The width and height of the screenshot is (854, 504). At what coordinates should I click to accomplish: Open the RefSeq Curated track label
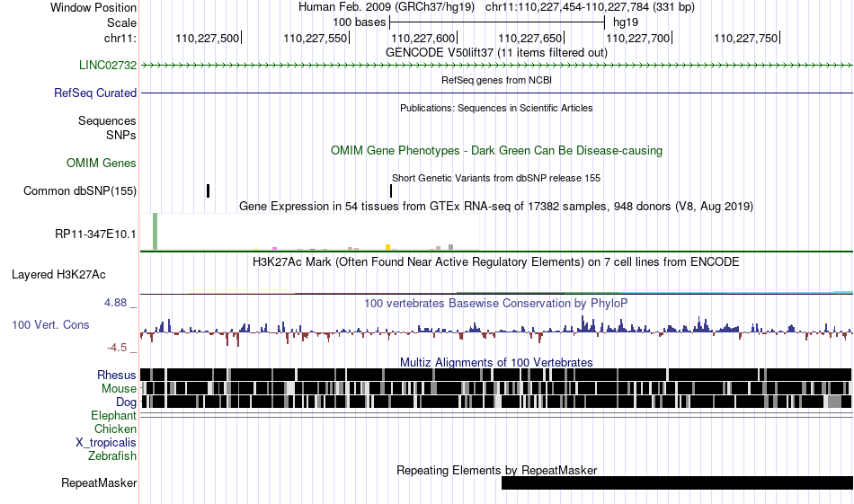coord(95,93)
